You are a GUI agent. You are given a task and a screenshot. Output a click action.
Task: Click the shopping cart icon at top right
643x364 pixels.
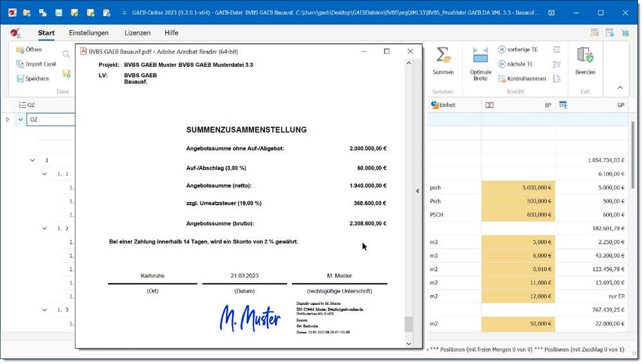tap(625, 32)
